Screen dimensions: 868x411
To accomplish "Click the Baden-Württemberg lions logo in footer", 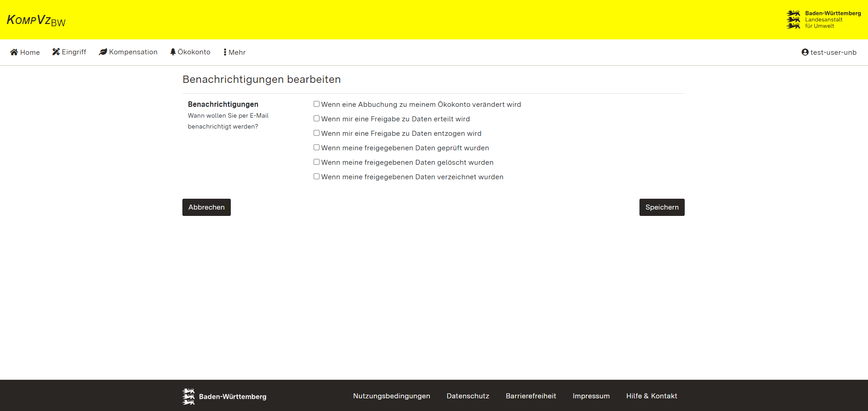I will tap(189, 397).
